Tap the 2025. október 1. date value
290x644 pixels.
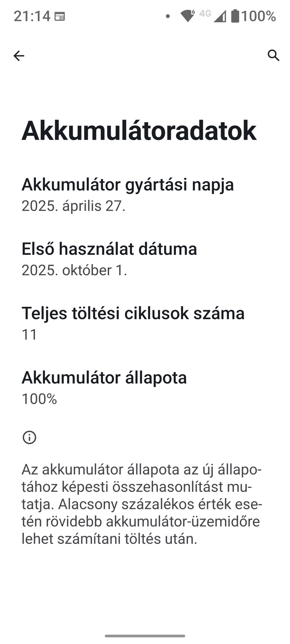pyautogui.click(x=74, y=270)
